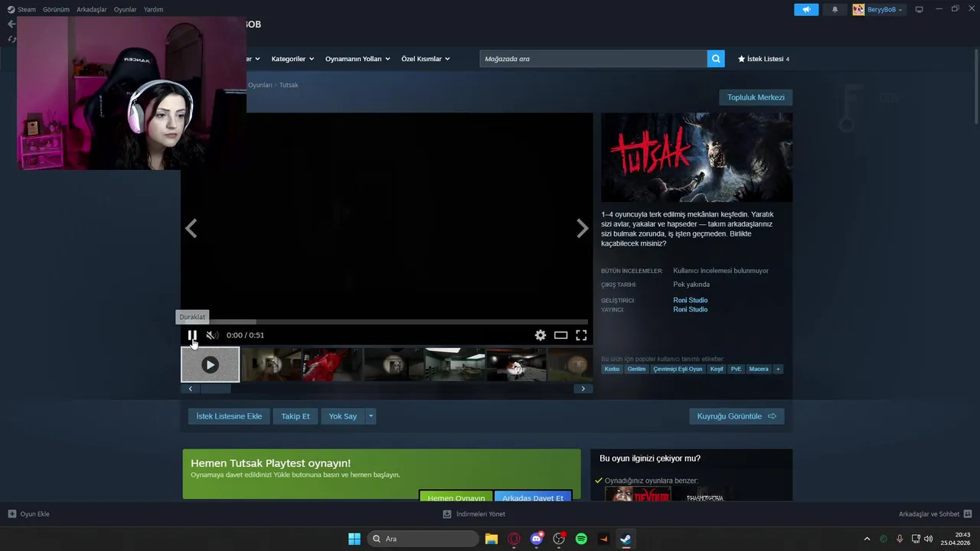This screenshot has height=551, width=980.
Task: Open the Windows Start menu
Action: [x=354, y=539]
